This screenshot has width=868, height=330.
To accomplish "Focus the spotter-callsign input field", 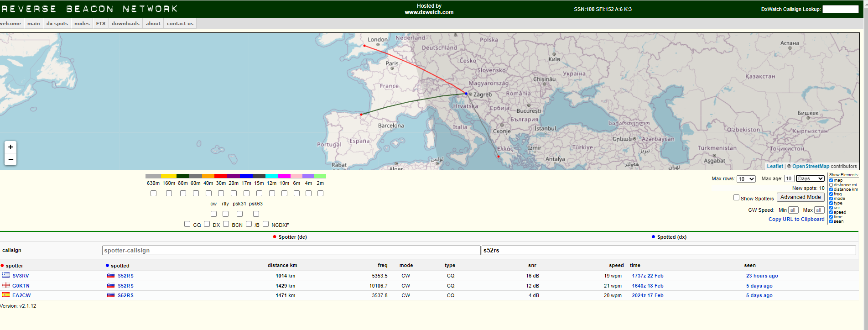I will pos(291,250).
